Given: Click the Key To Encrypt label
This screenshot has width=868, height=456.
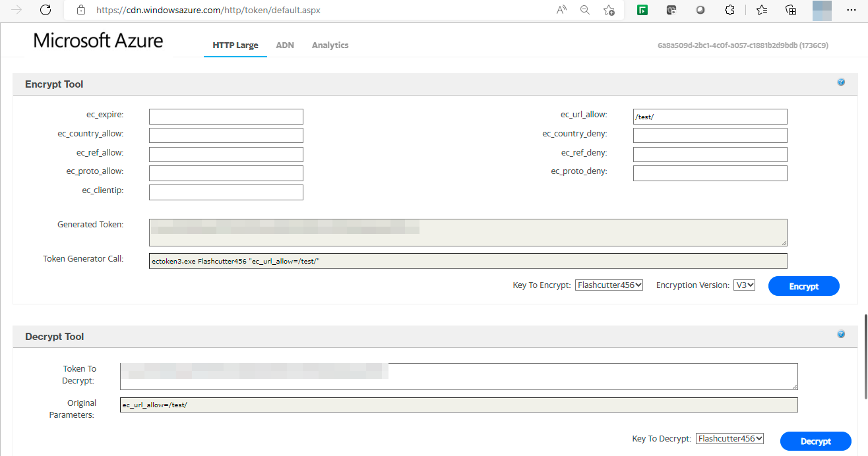Looking at the screenshot, I should tap(542, 285).
